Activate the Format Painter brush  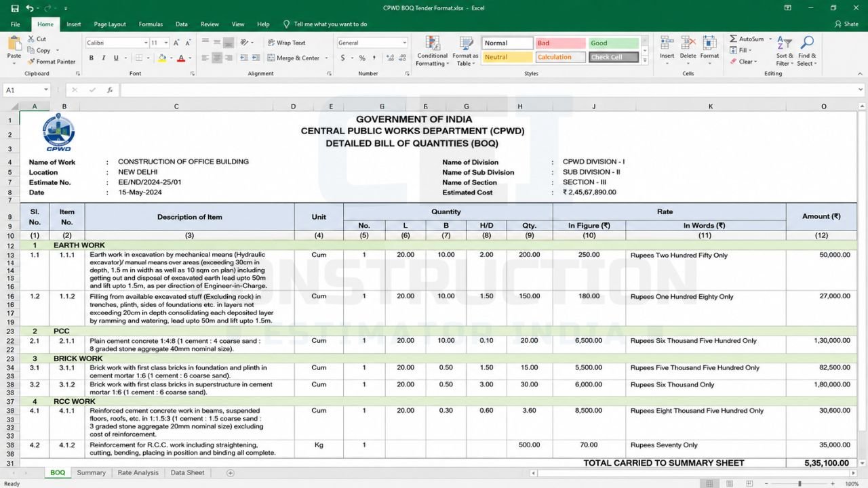click(52, 61)
